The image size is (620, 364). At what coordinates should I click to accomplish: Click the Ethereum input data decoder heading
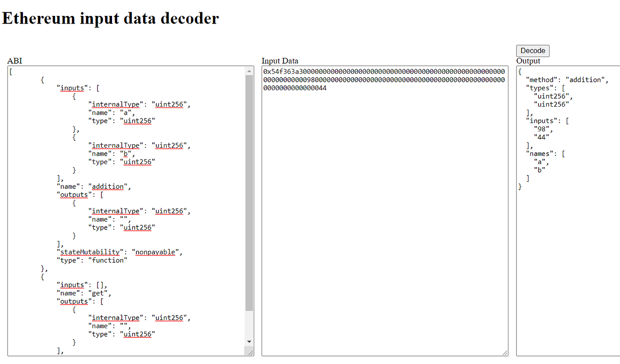[110, 18]
